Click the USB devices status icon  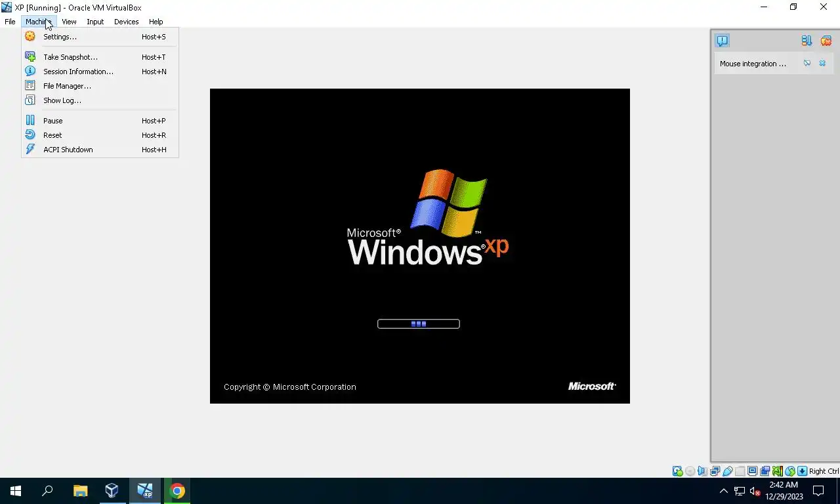727,471
